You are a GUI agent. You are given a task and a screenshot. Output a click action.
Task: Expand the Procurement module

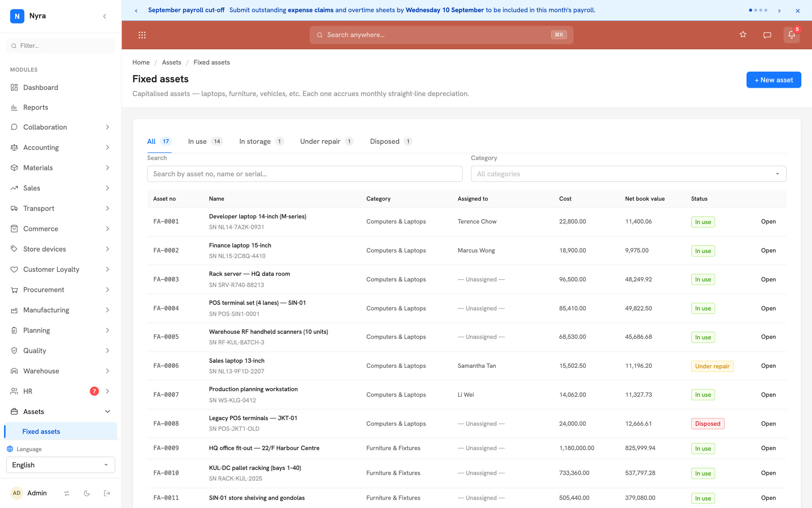(x=61, y=290)
